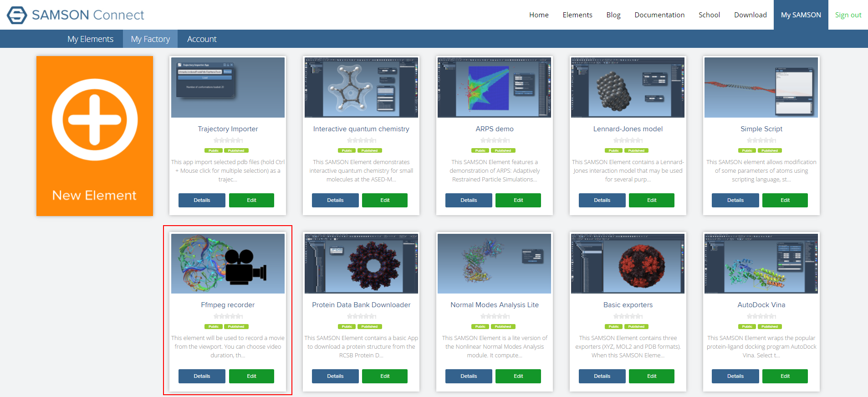Click the AutoDock Vina preview image
This screenshot has height=397, width=868.
(761, 263)
